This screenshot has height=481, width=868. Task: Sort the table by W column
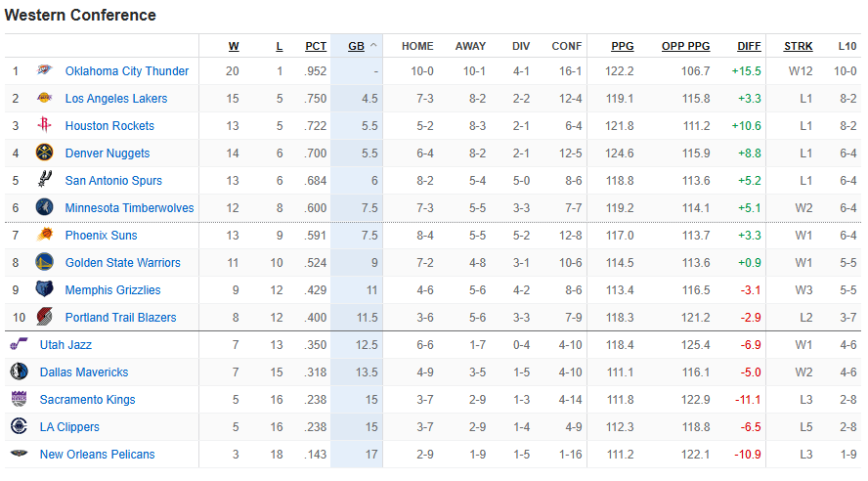[234, 46]
